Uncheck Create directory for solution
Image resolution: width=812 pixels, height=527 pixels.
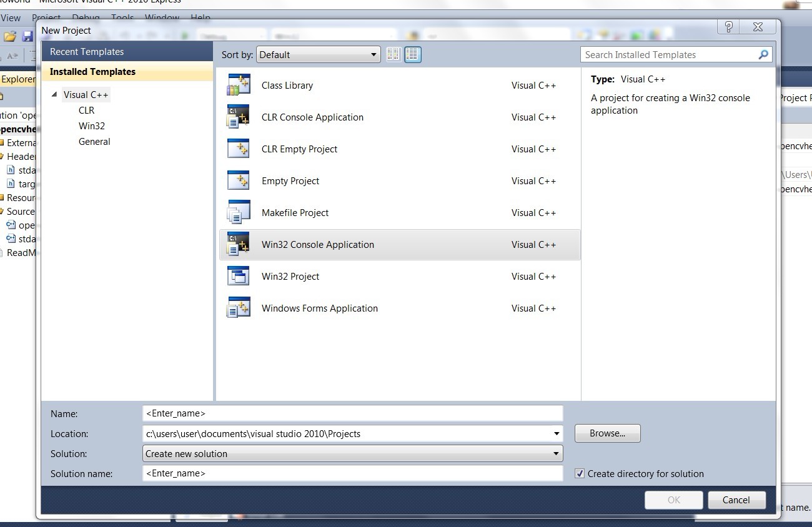click(x=580, y=473)
